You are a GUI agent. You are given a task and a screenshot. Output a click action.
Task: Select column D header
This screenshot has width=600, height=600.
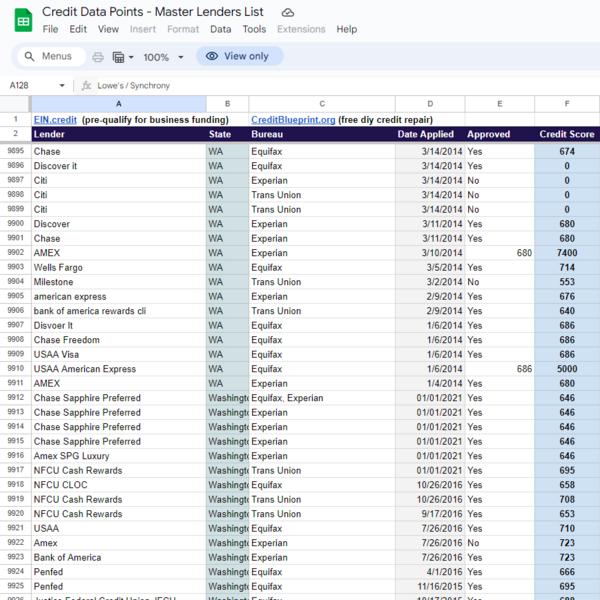pyautogui.click(x=430, y=104)
